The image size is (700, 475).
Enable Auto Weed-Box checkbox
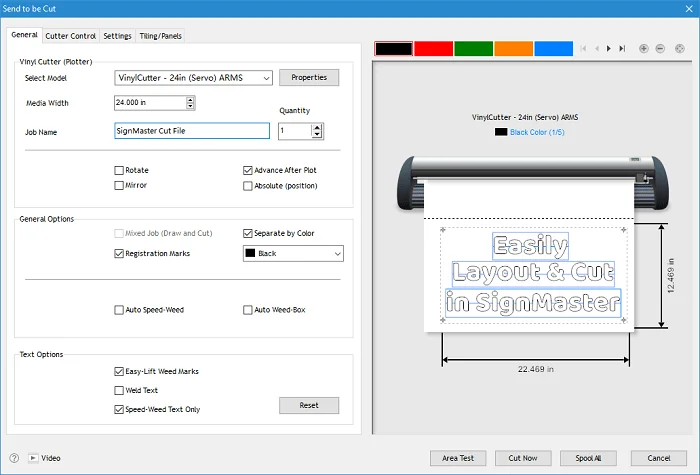tap(248, 310)
